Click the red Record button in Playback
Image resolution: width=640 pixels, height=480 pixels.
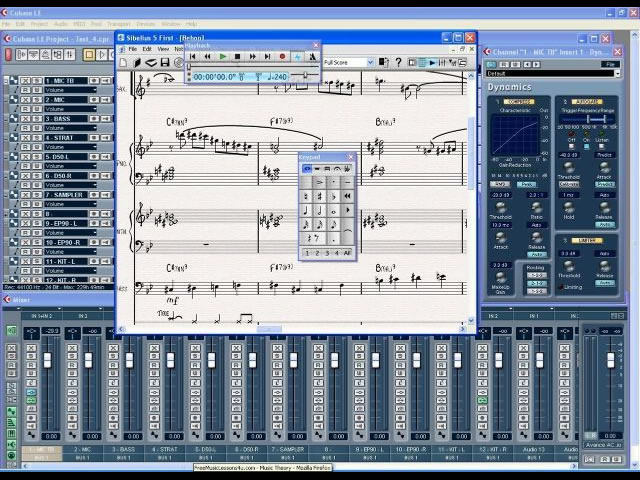[x=282, y=57]
